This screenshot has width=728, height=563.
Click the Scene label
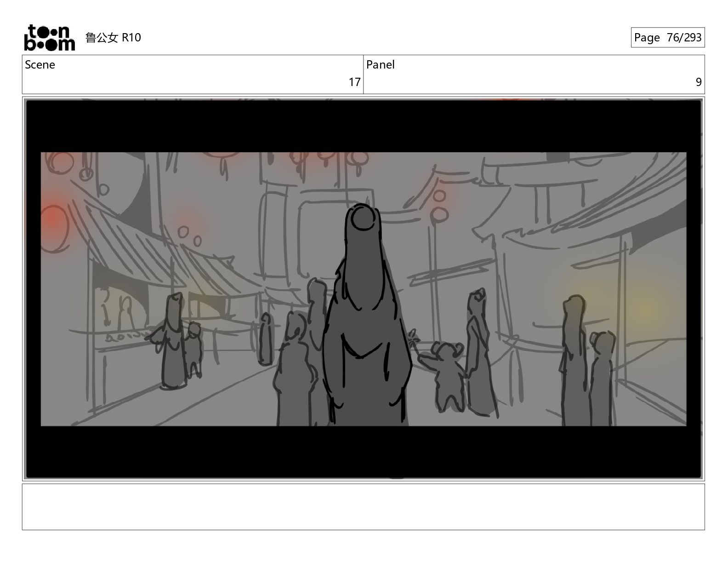point(40,64)
